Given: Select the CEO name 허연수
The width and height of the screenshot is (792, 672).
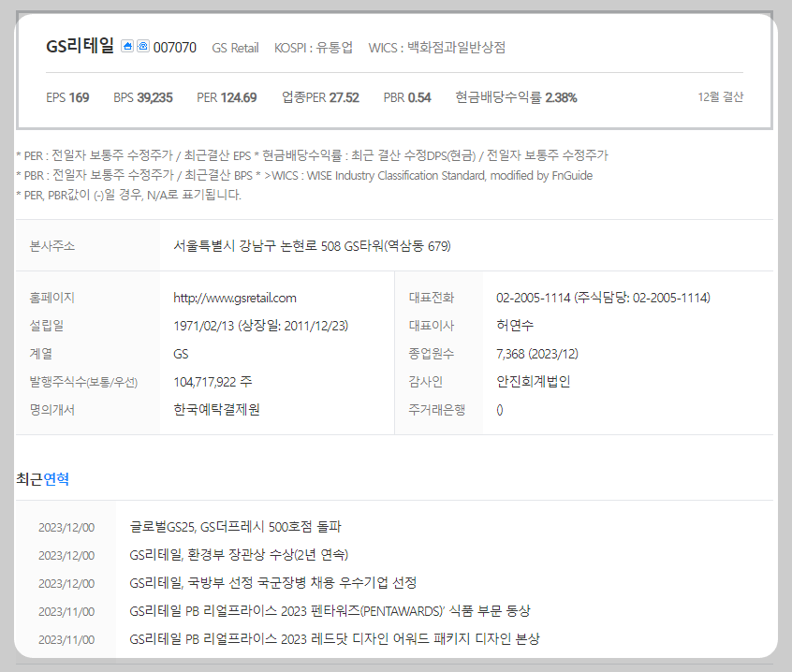Looking at the screenshot, I should [515, 326].
